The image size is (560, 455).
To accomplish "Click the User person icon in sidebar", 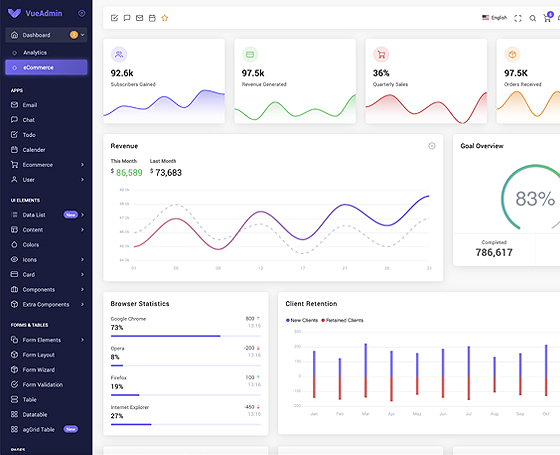I will coord(14,180).
